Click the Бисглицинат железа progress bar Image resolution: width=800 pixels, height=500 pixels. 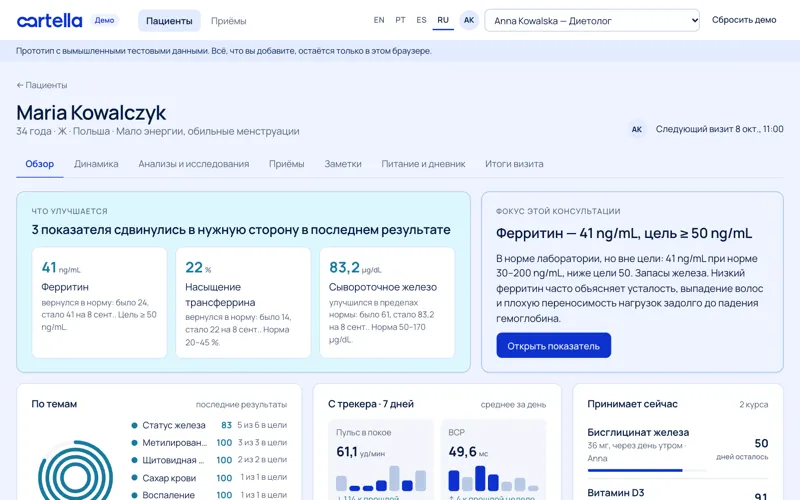[x=646, y=470]
